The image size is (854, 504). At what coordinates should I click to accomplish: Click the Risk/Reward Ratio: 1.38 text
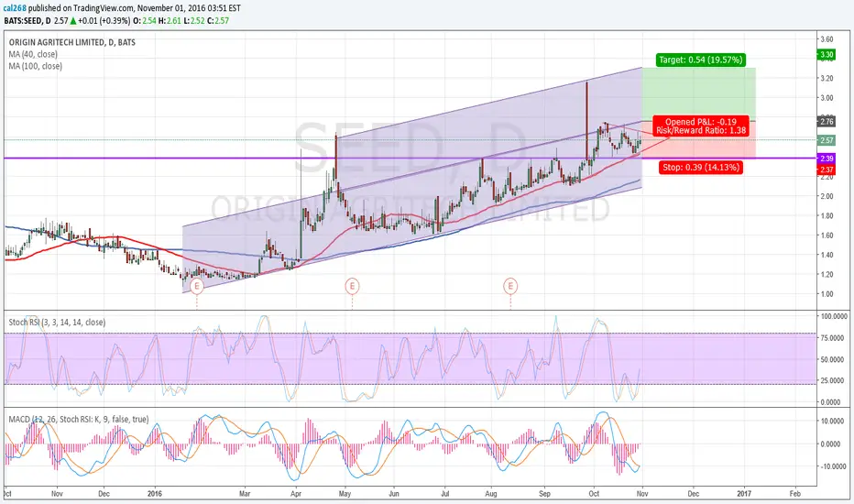click(x=701, y=130)
